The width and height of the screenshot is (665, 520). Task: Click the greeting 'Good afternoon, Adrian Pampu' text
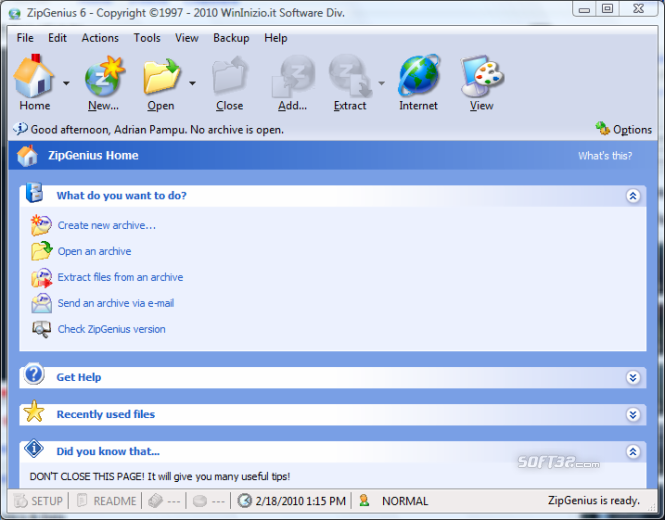click(157, 129)
